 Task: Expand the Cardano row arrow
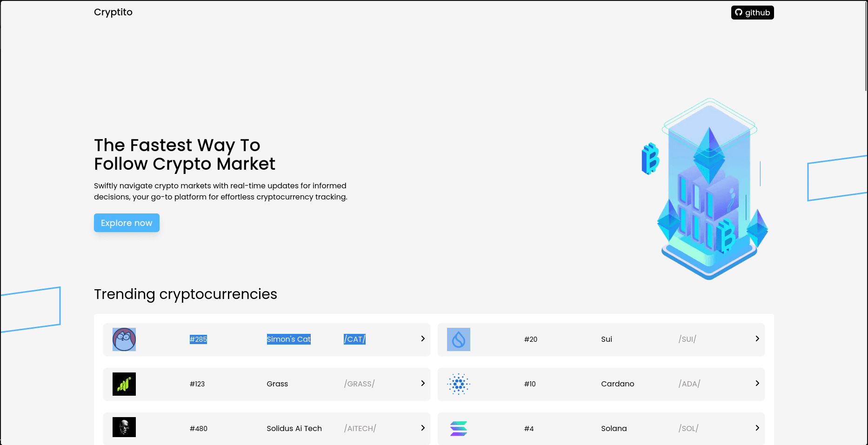[x=757, y=384]
